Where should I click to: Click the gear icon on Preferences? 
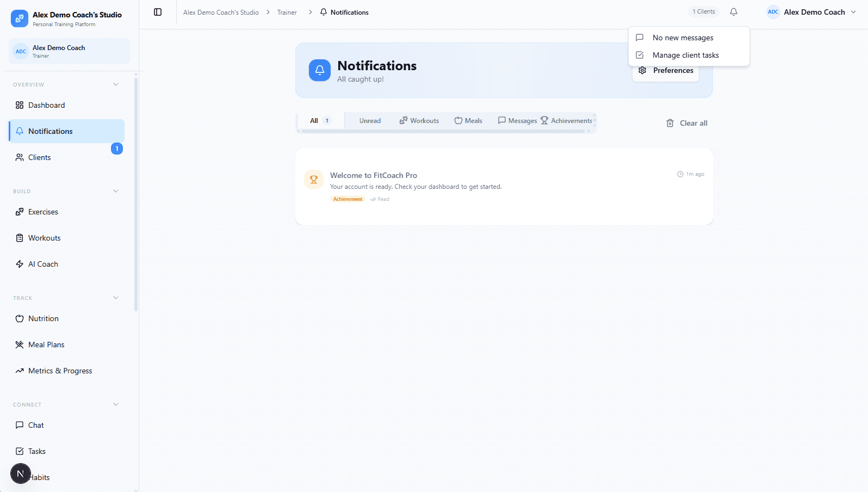642,70
